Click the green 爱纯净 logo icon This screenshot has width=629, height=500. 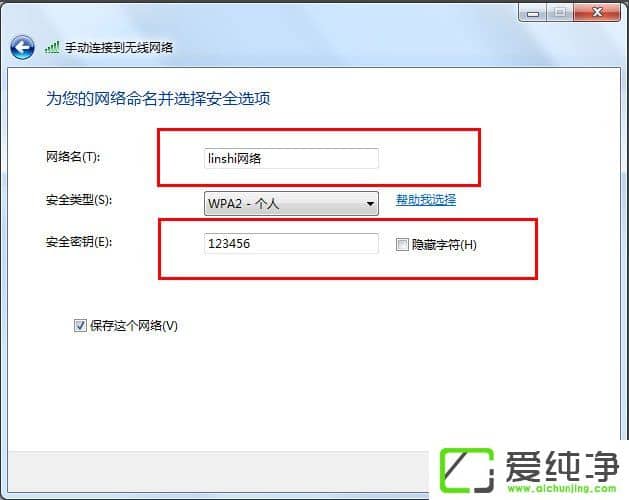467,470
